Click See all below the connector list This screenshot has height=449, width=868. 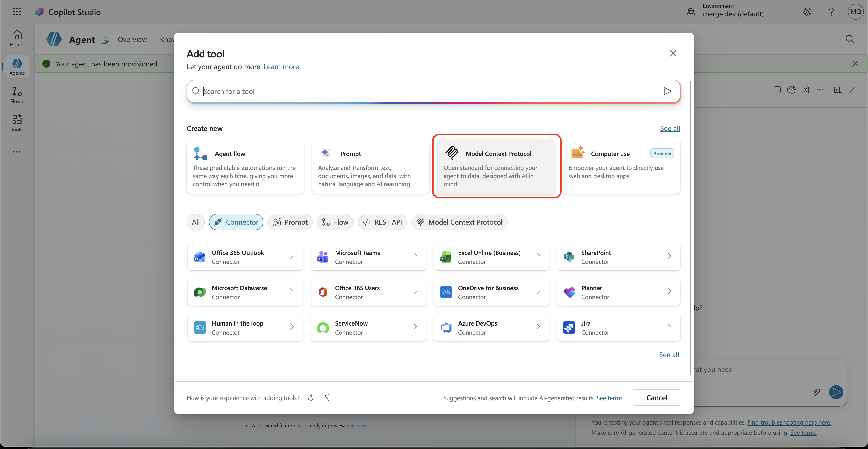pyautogui.click(x=669, y=355)
